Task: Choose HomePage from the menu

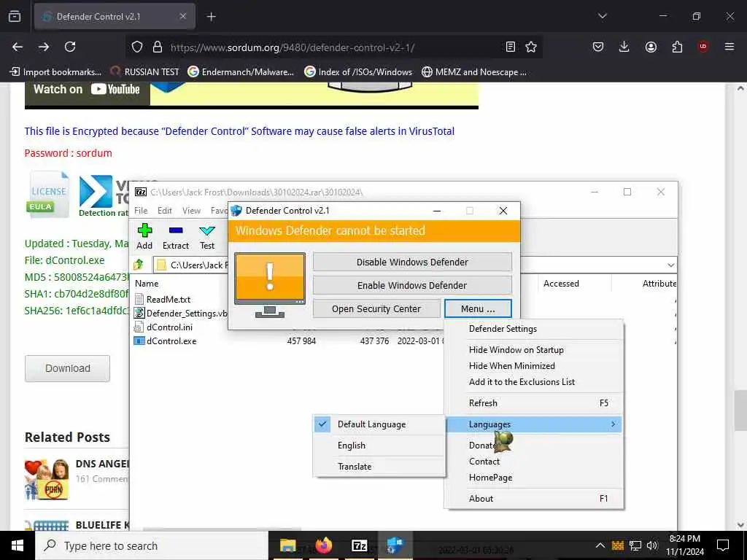Action: tap(533, 478)
